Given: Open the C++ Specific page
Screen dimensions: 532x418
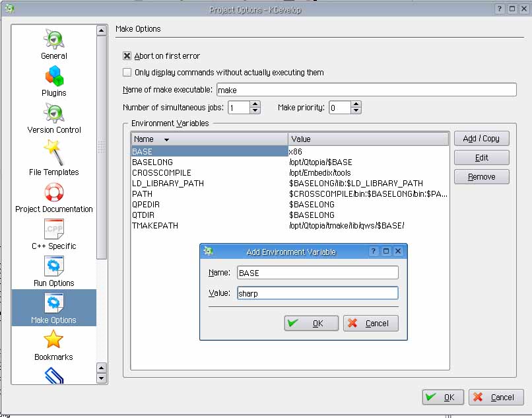Looking at the screenshot, I should click(x=54, y=234).
